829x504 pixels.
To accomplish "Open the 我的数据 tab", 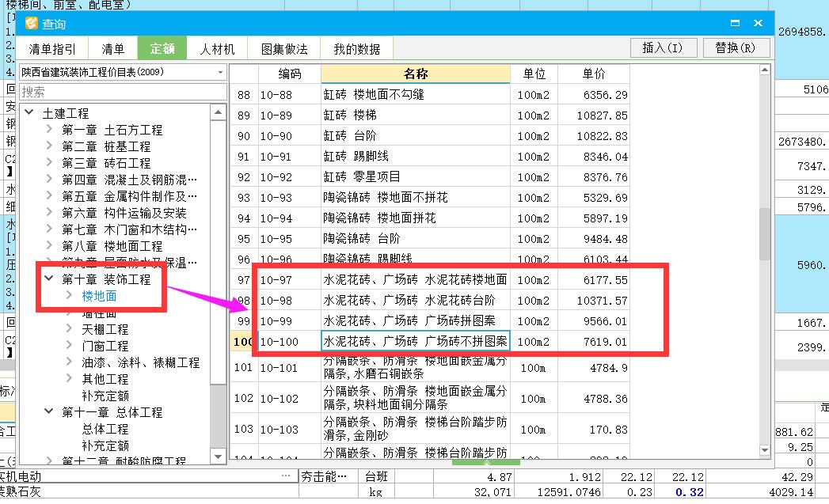I will (x=356, y=48).
